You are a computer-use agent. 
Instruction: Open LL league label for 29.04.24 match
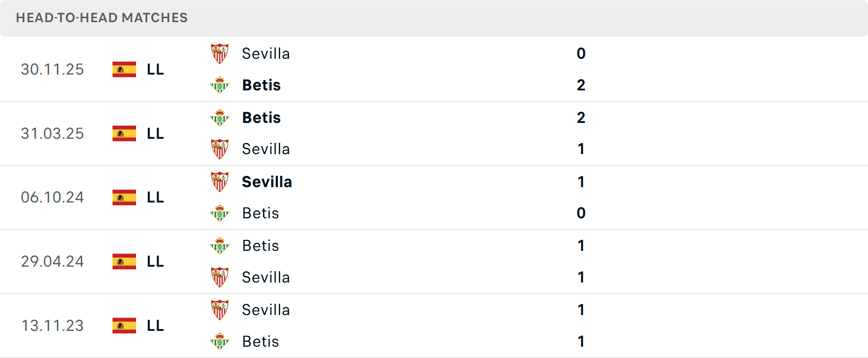(x=155, y=262)
